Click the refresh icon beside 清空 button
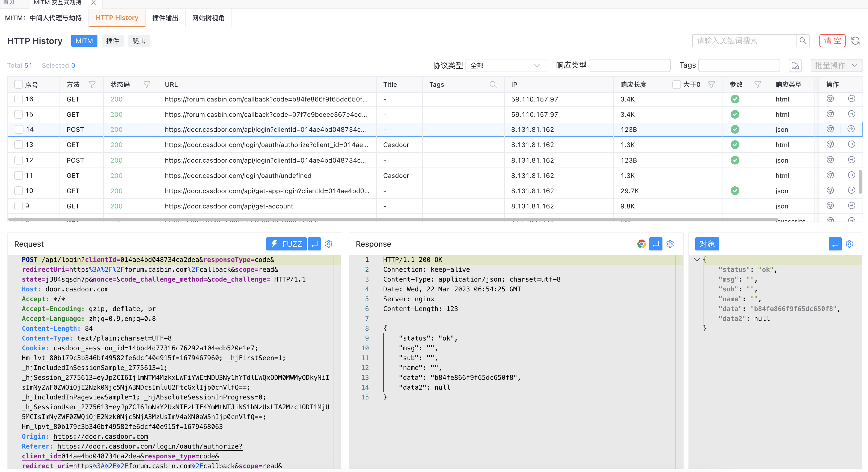The width and height of the screenshot is (868, 472). coord(856,40)
